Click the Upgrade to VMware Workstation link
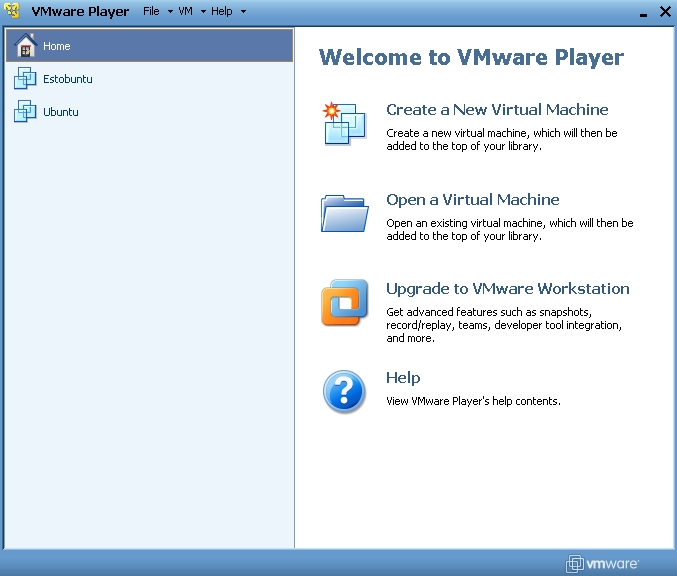 coord(508,288)
